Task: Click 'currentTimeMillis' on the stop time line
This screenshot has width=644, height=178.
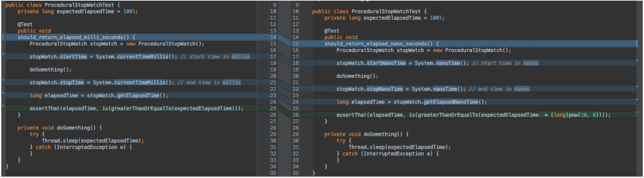Action: [x=139, y=83]
